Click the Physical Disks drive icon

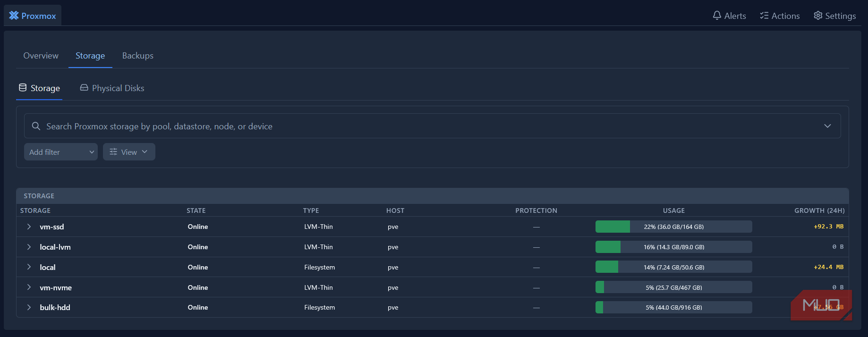click(x=84, y=87)
